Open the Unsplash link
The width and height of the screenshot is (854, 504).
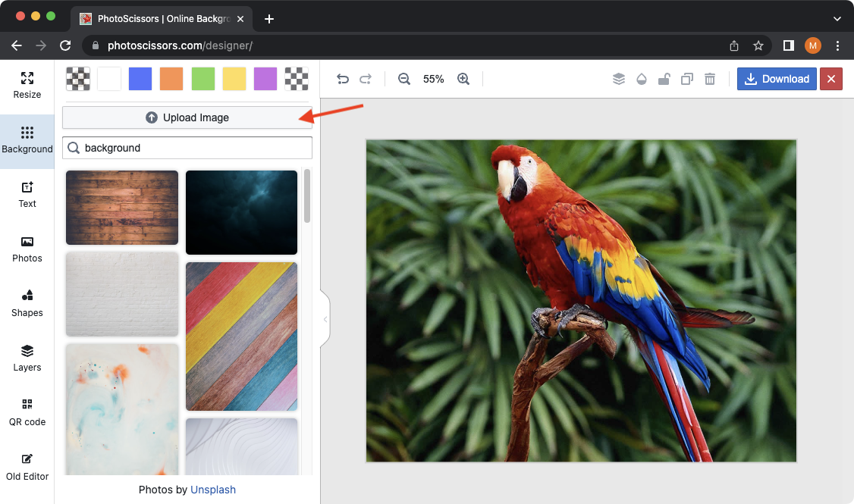213,490
